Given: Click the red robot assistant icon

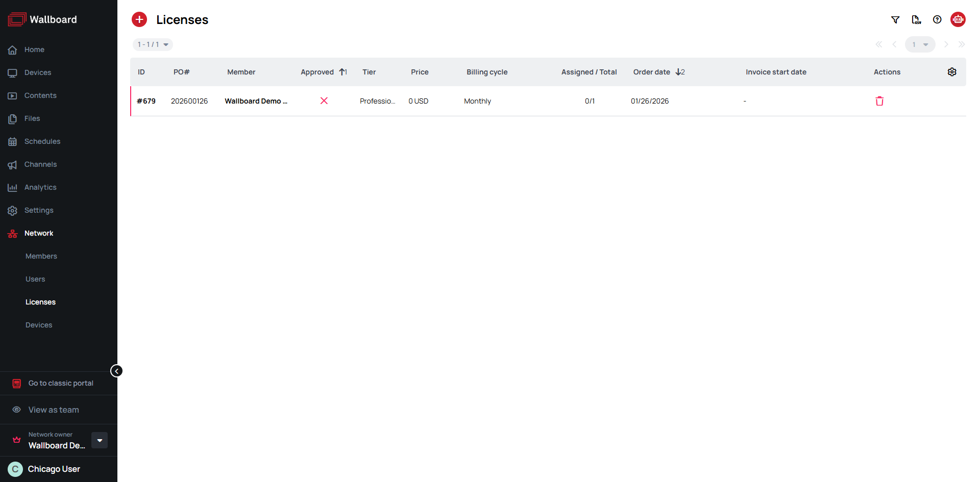Looking at the screenshot, I should click(x=959, y=19).
